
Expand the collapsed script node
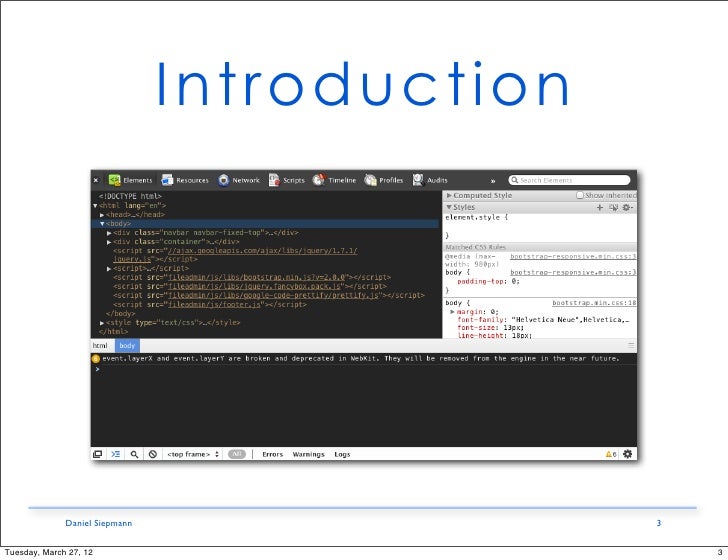(109, 269)
